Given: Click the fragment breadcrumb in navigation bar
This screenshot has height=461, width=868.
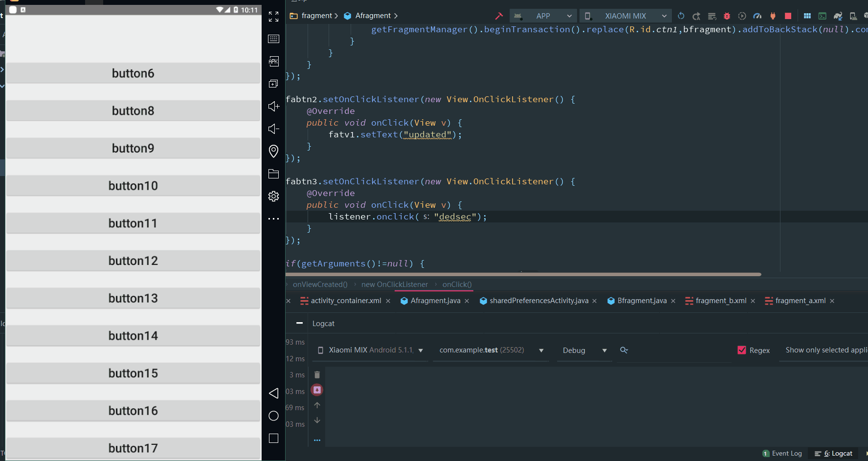Looking at the screenshot, I should [x=311, y=16].
